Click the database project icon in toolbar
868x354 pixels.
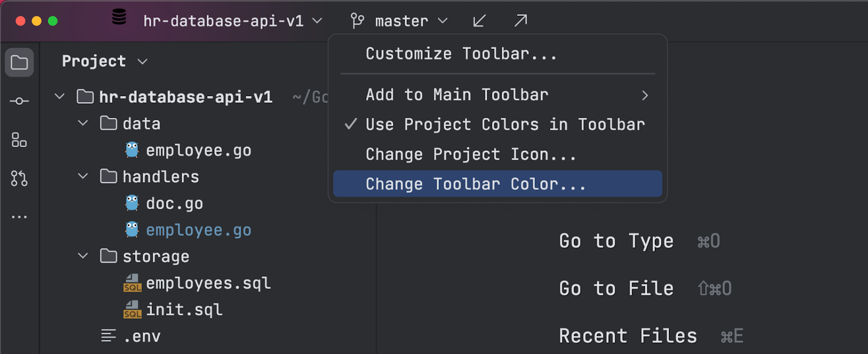119,17
